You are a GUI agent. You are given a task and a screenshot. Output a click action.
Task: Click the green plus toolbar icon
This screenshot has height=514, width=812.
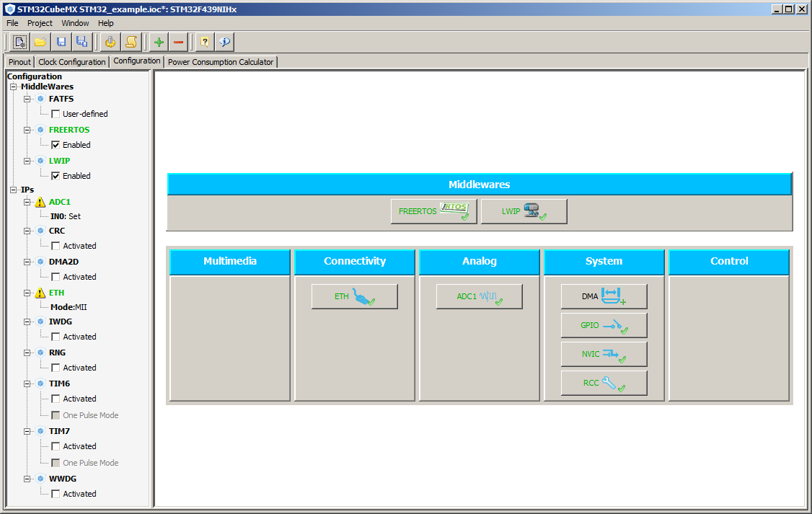point(159,42)
